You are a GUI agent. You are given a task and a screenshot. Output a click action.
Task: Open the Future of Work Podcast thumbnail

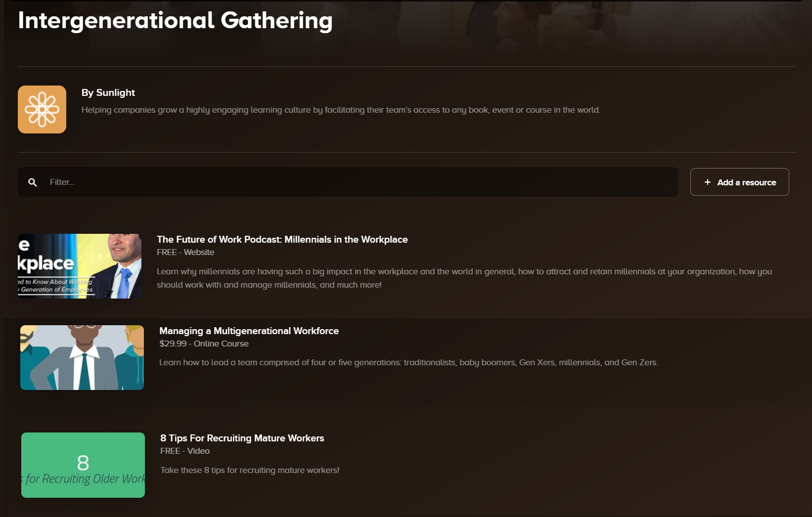pyautogui.click(x=80, y=266)
